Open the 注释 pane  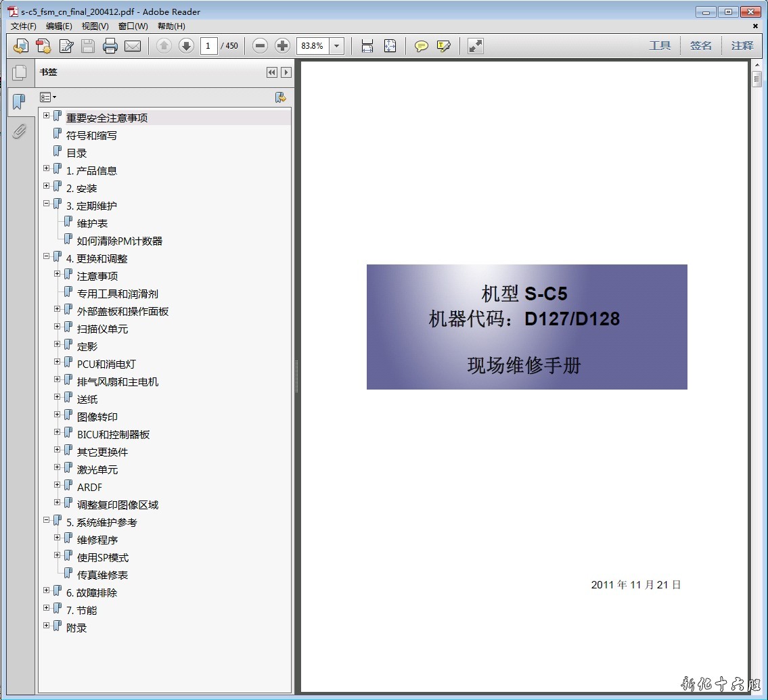(x=742, y=46)
